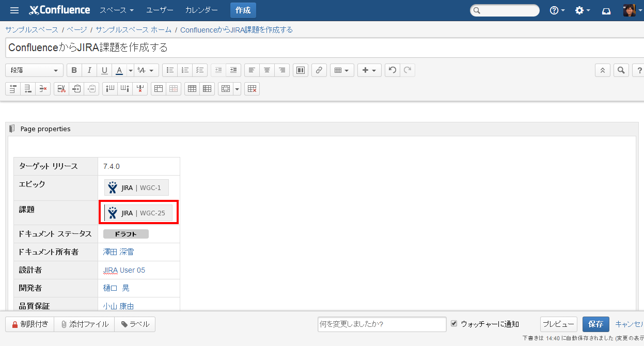The height and width of the screenshot is (346, 644).
Task: Click the ページ breadcrumb link
Action: 76,30
